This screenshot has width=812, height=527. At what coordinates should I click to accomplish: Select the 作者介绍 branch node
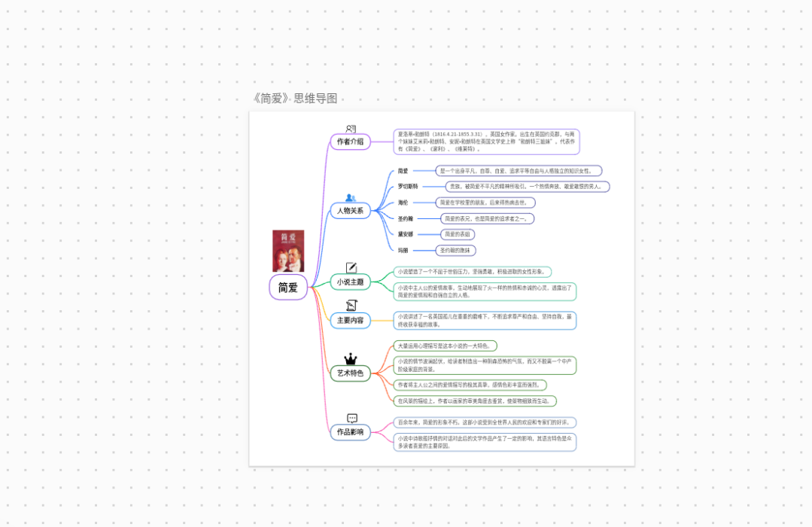coord(351,142)
